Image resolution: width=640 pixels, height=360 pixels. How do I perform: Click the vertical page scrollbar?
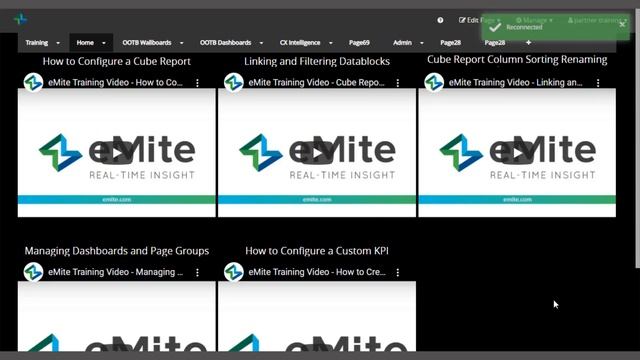pyautogui.click(x=637, y=139)
